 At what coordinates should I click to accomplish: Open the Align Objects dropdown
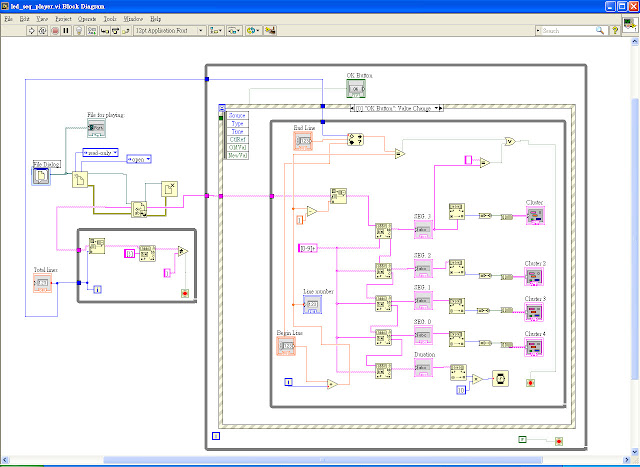(216, 31)
